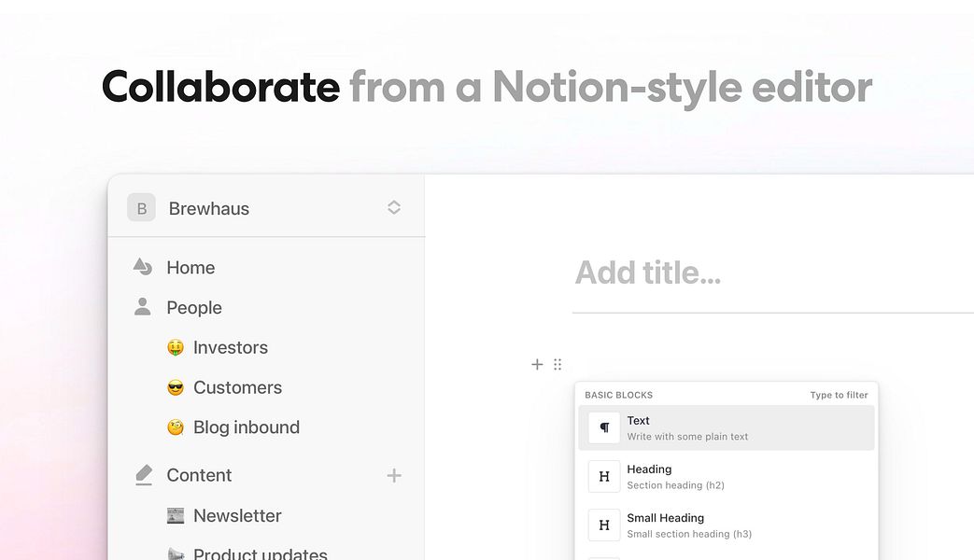Click the word Collaborate in the headline
974x560 pixels.
[221, 86]
